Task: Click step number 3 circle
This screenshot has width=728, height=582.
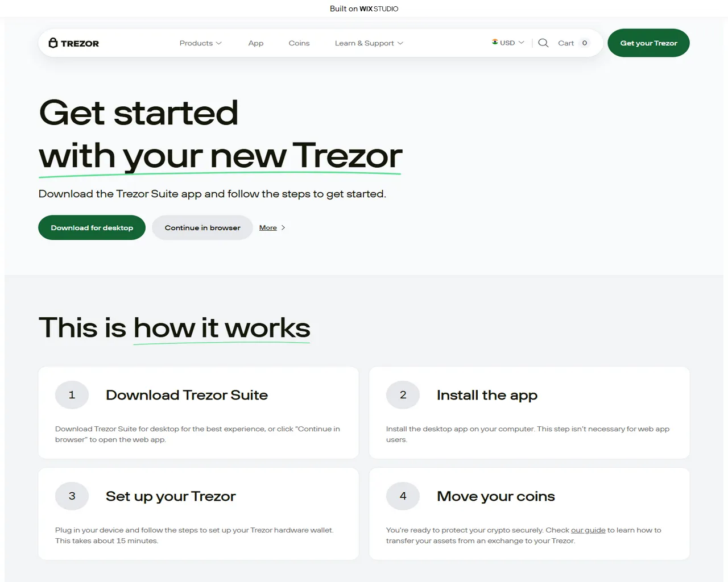Action: (x=72, y=496)
